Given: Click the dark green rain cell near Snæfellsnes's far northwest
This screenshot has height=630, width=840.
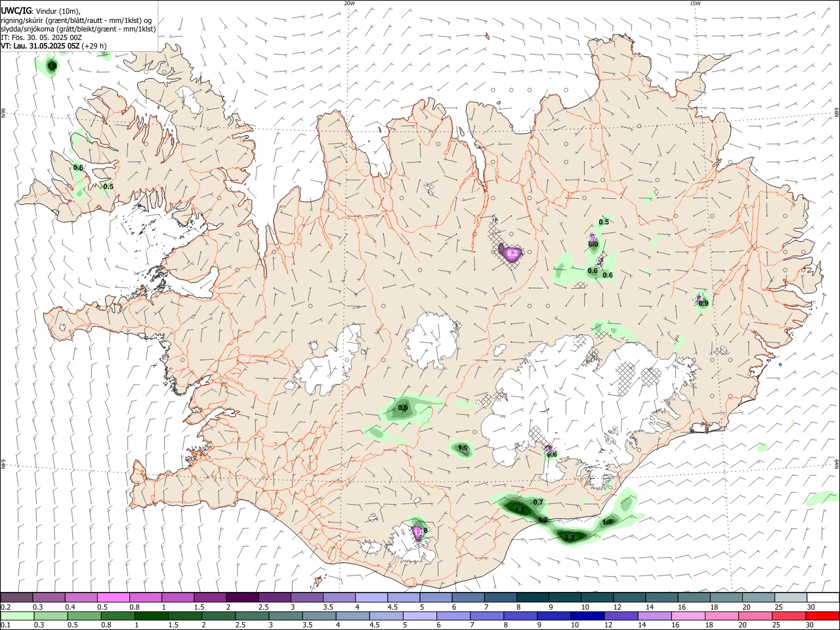Looking at the screenshot, I should (52, 66).
